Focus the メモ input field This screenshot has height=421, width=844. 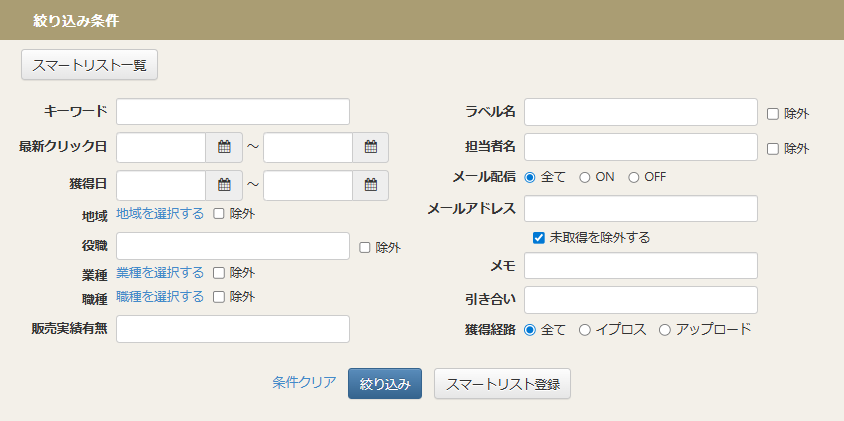point(641,265)
